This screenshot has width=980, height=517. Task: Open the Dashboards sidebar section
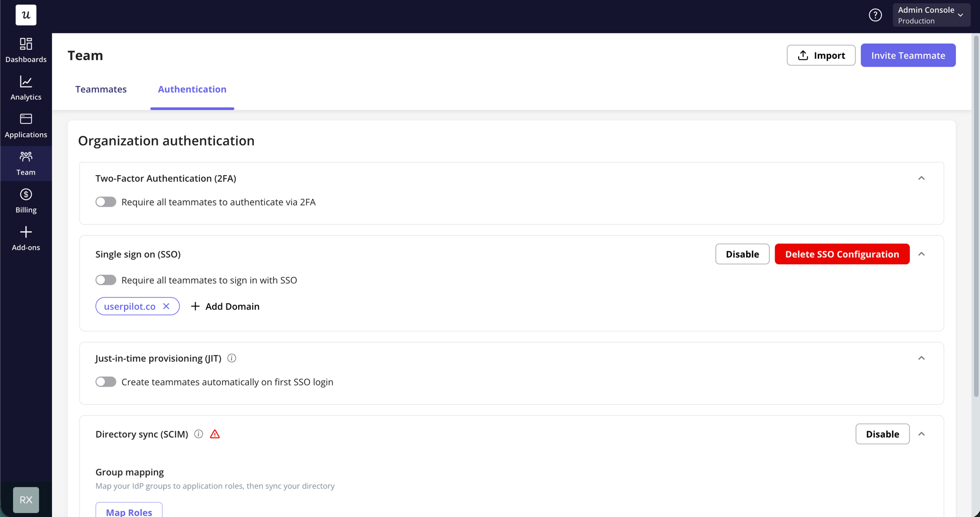click(26, 50)
